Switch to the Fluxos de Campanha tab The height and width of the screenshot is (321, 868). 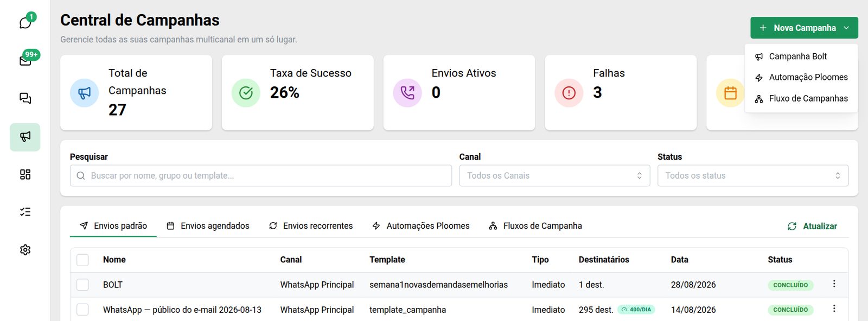[x=535, y=226]
